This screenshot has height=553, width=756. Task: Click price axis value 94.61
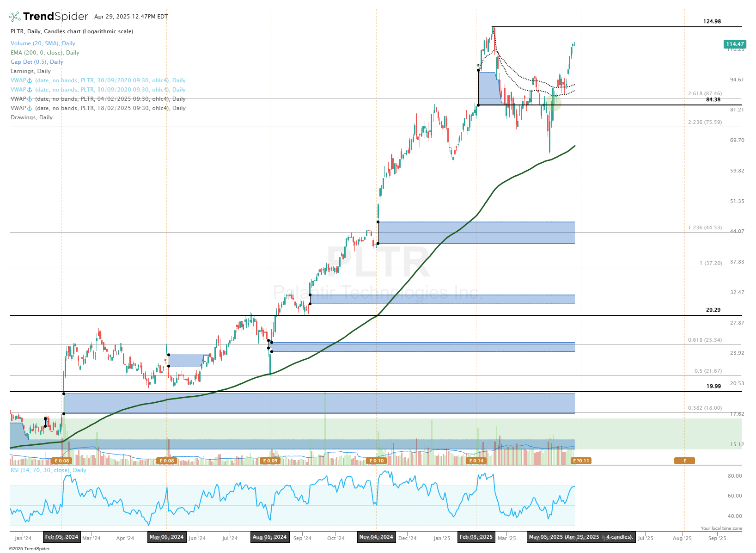point(737,80)
